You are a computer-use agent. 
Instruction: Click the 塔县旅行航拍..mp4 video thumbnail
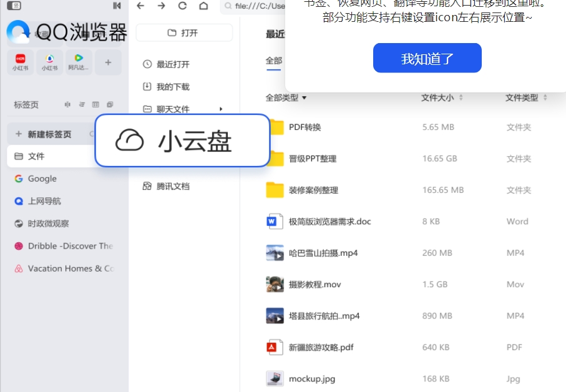point(275,316)
